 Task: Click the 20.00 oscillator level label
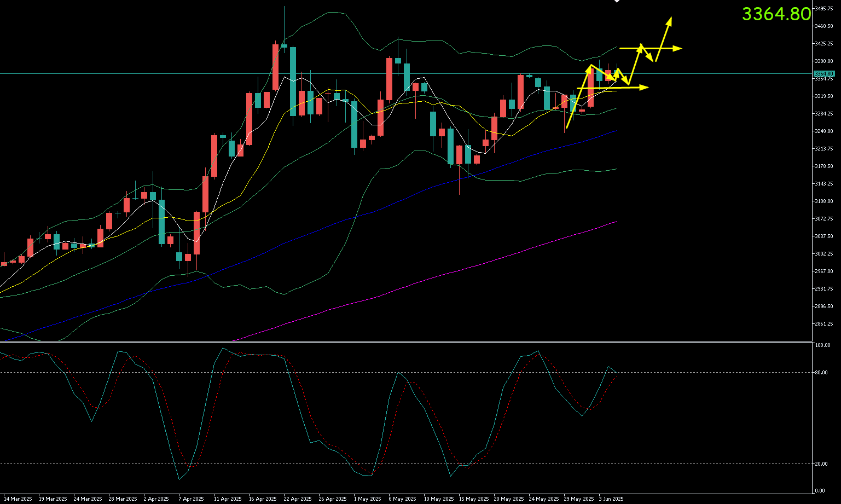pos(822,464)
